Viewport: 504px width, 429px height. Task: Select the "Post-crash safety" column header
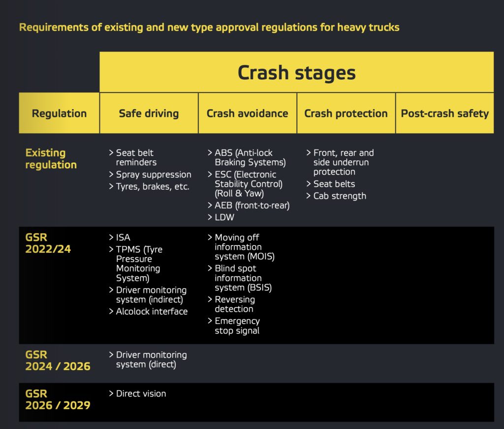point(444,114)
